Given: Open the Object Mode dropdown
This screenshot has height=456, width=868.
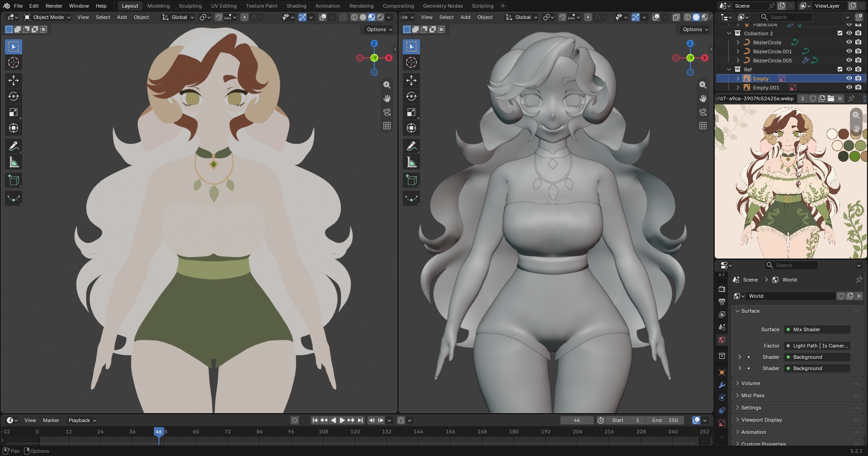Looking at the screenshot, I should [47, 17].
